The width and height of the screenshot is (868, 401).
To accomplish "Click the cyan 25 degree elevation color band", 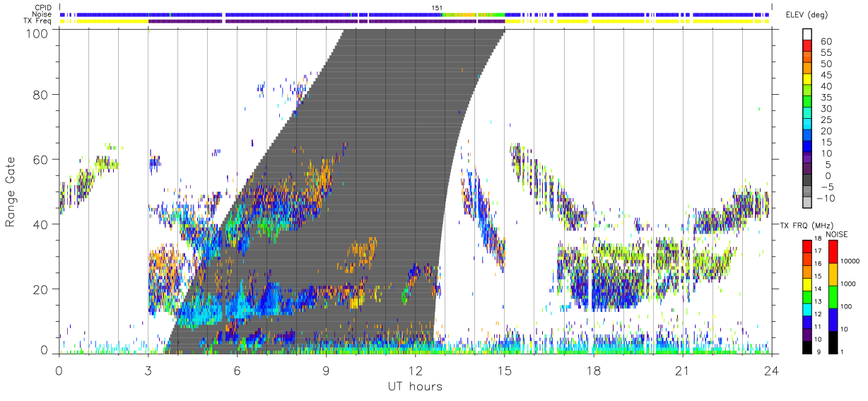I will coord(807,124).
